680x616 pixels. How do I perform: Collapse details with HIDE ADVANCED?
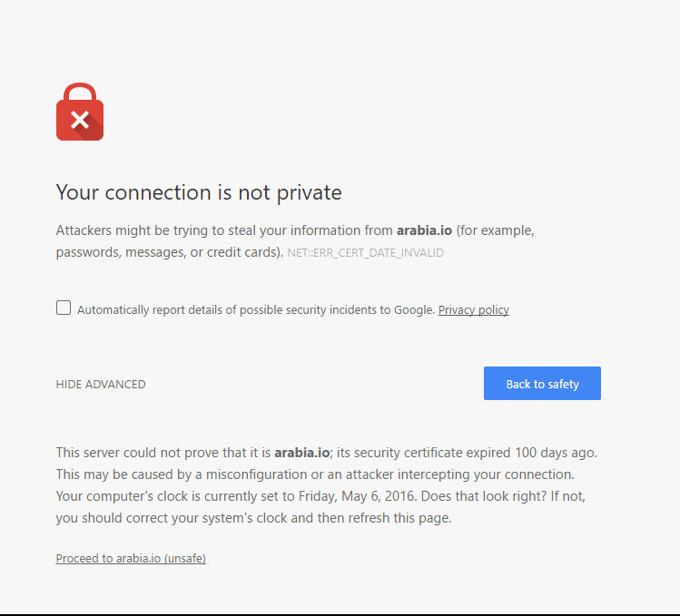101,385
